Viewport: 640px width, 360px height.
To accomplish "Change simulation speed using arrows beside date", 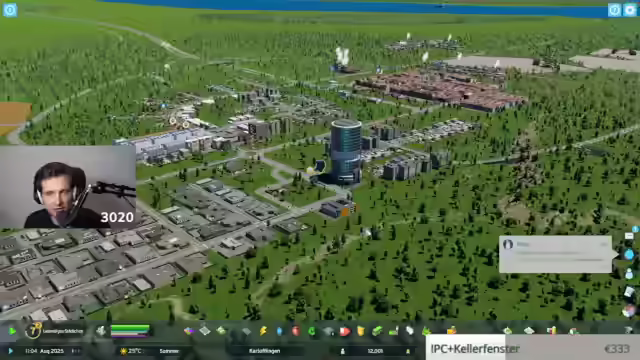I will click(x=76, y=351).
